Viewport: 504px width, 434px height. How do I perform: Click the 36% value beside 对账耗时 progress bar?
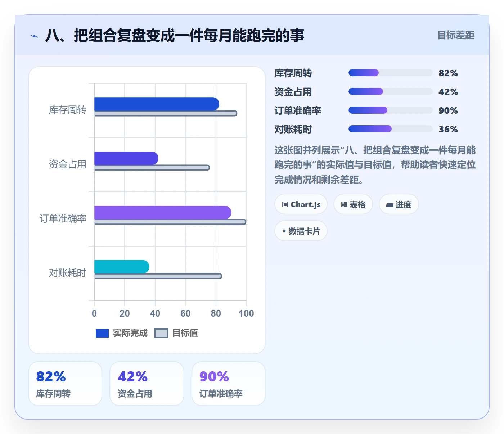[x=448, y=129]
